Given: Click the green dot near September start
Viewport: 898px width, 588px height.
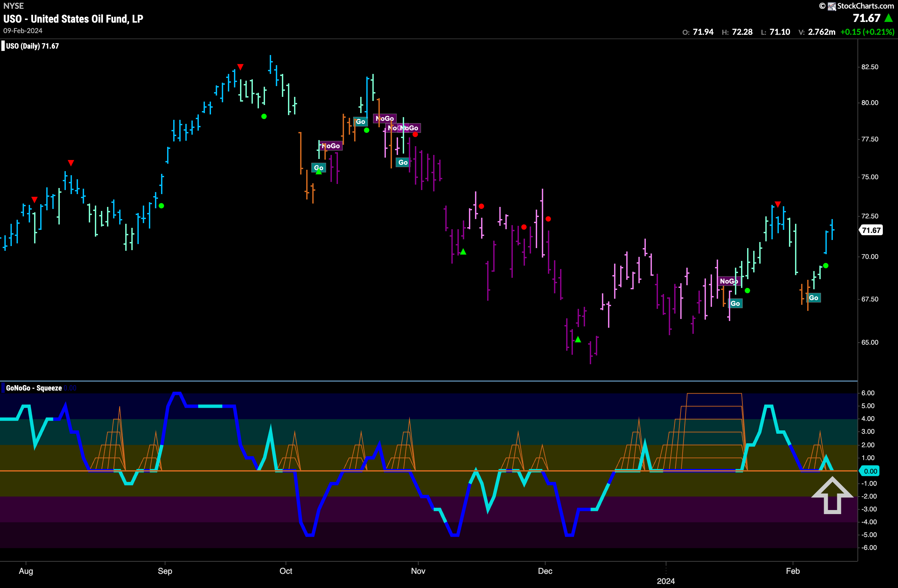Looking at the screenshot, I should tap(161, 206).
